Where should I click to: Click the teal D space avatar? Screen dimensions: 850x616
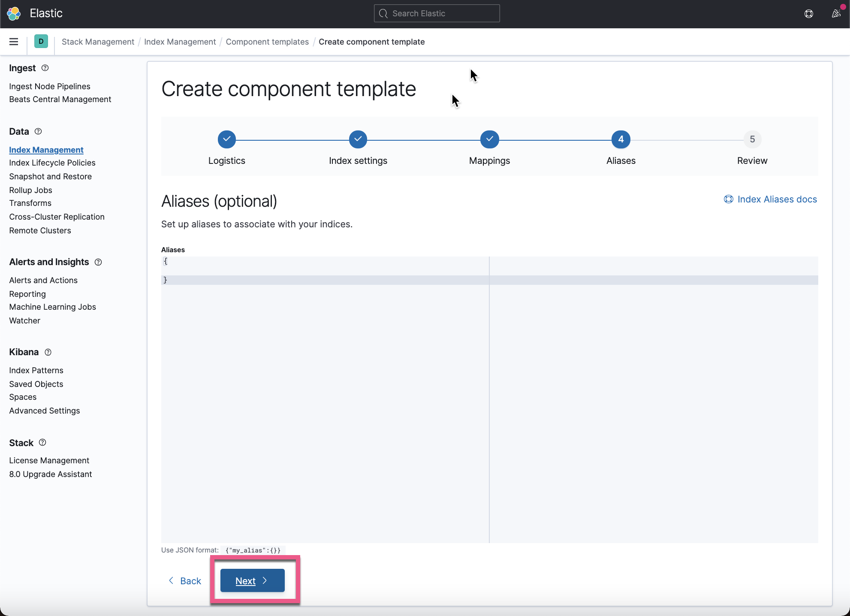pyautogui.click(x=41, y=41)
